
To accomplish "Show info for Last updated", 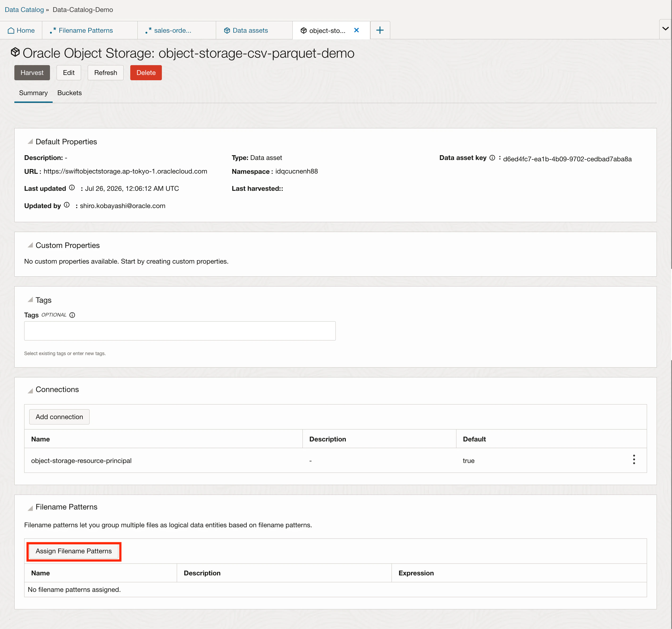I will point(72,188).
